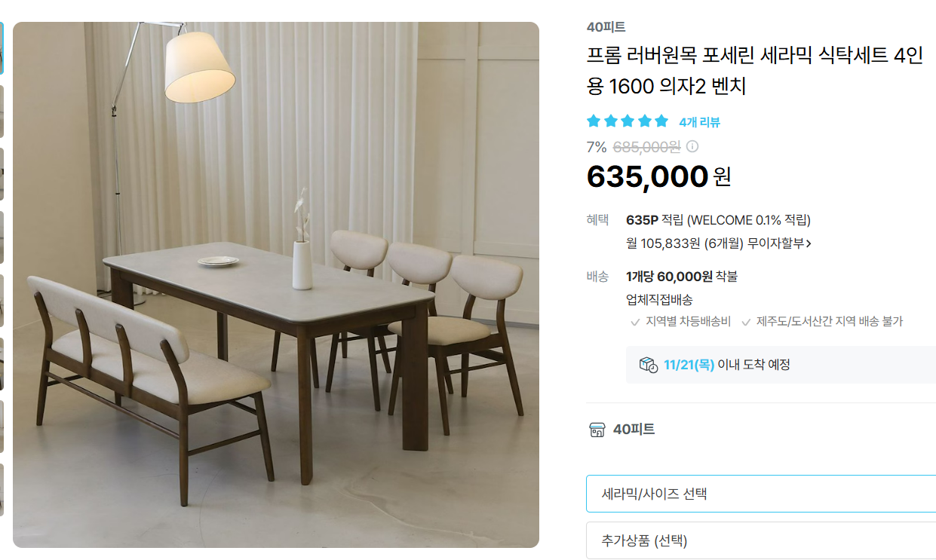Click the 11/21(목) arrival date text
Screen dimensions: 936x560
pyautogui.click(x=689, y=365)
